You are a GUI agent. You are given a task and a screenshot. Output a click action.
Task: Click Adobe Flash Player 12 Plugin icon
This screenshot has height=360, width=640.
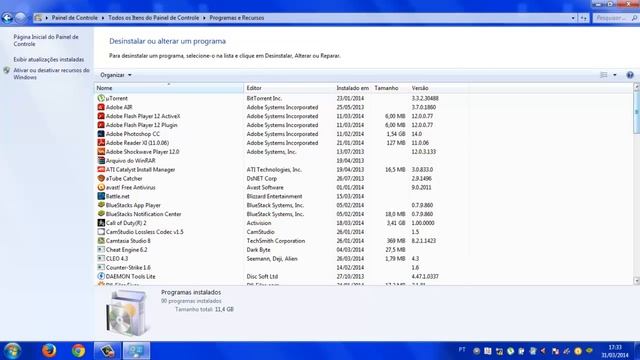[101, 125]
